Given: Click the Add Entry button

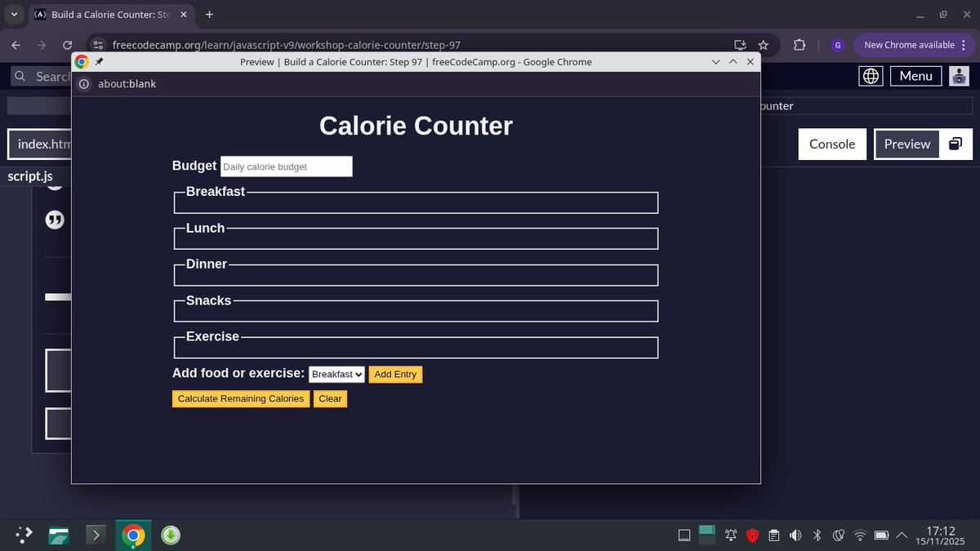Looking at the screenshot, I should (395, 374).
